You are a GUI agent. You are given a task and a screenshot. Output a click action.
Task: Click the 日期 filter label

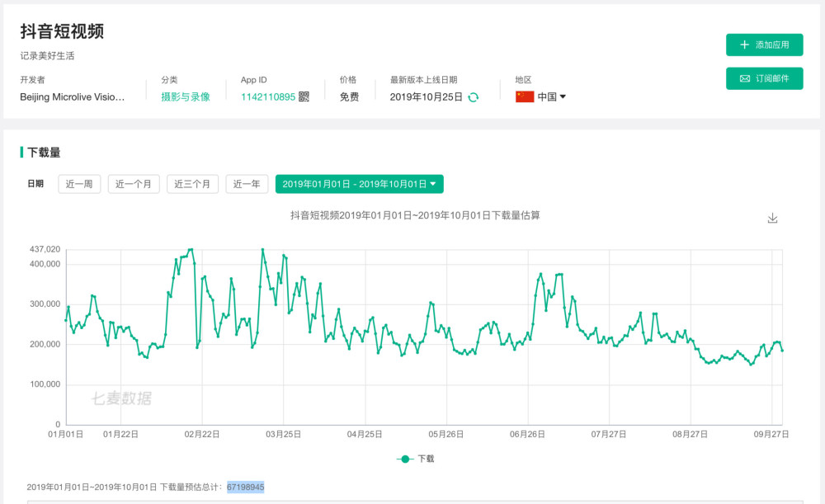click(x=35, y=184)
